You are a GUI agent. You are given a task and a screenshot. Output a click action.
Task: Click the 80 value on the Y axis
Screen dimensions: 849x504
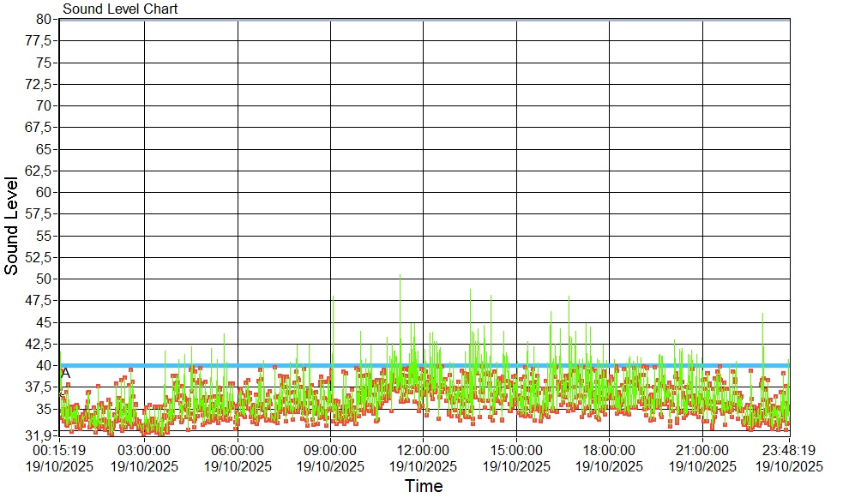[45, 19]
